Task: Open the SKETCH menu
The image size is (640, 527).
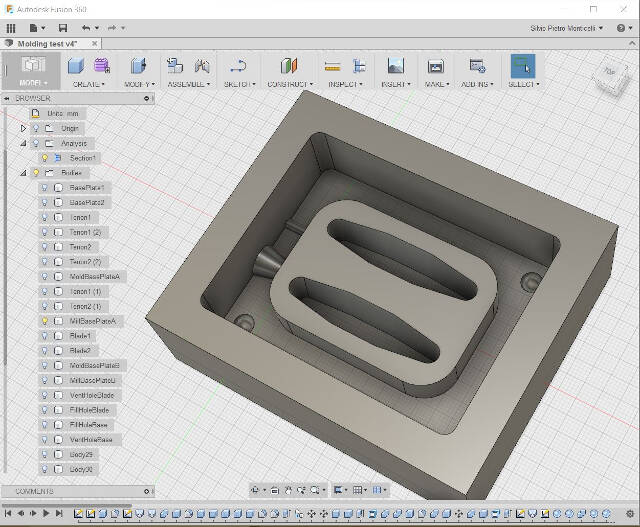Action: point(240,84)
